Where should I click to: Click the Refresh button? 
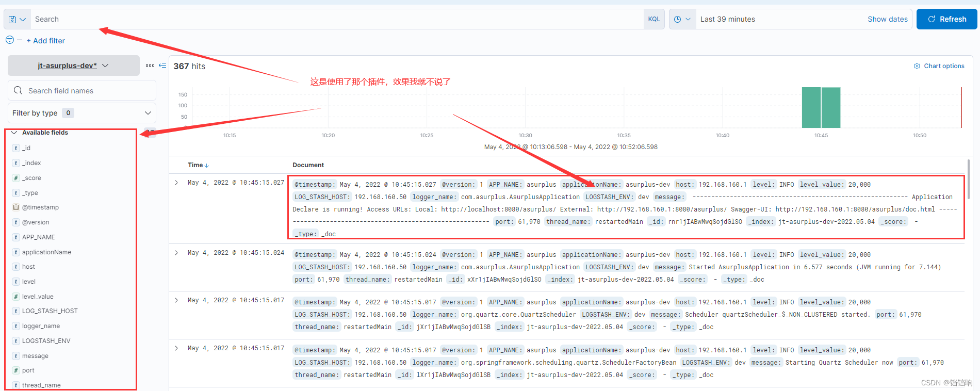coord(946,19)
